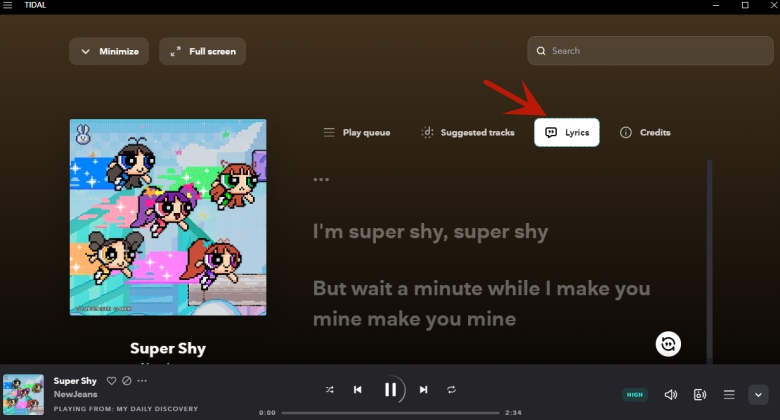Skip to the previous track

[x=358, y=390]
